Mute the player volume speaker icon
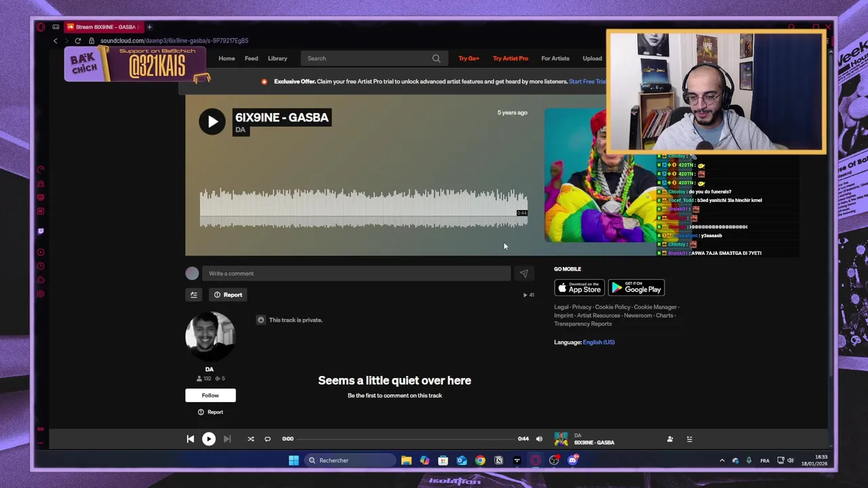The height and width of the screenshot is (488, 868). coord(539,439)
